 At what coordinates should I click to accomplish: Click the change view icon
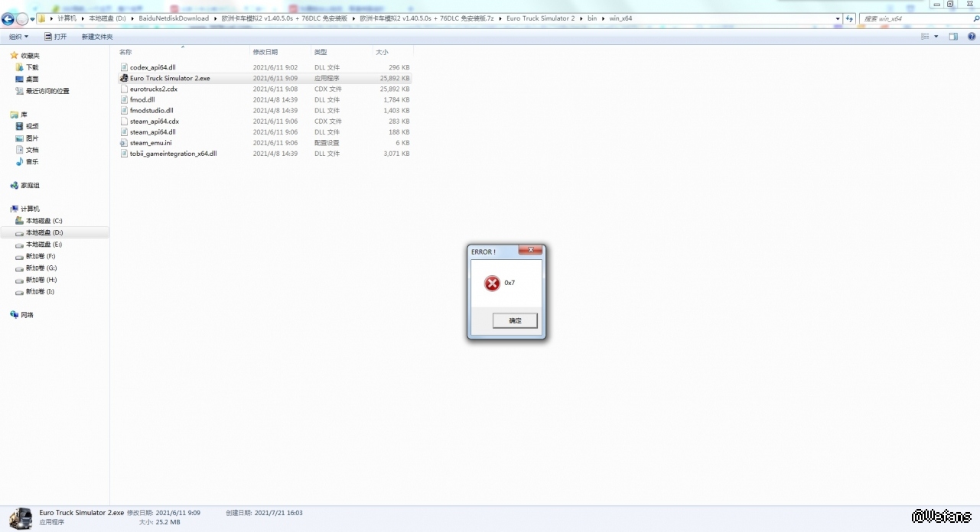926,37
